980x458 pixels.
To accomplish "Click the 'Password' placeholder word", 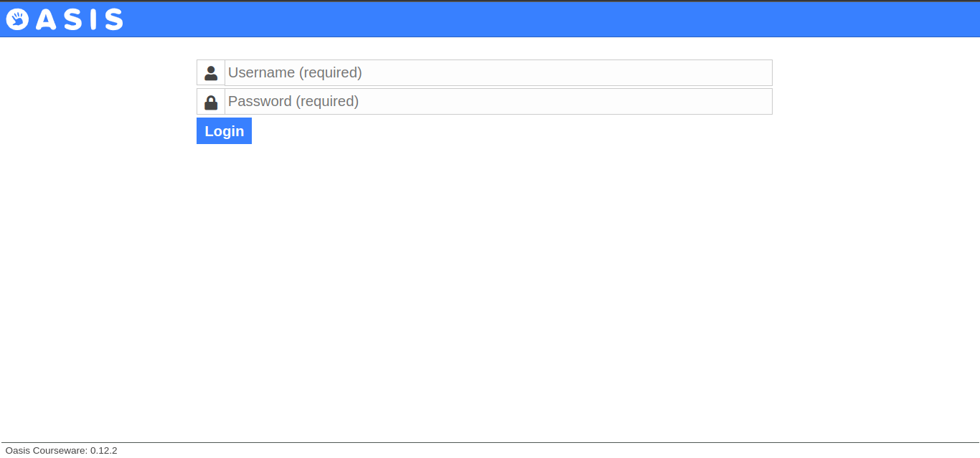I will click(x=260, y=102).
